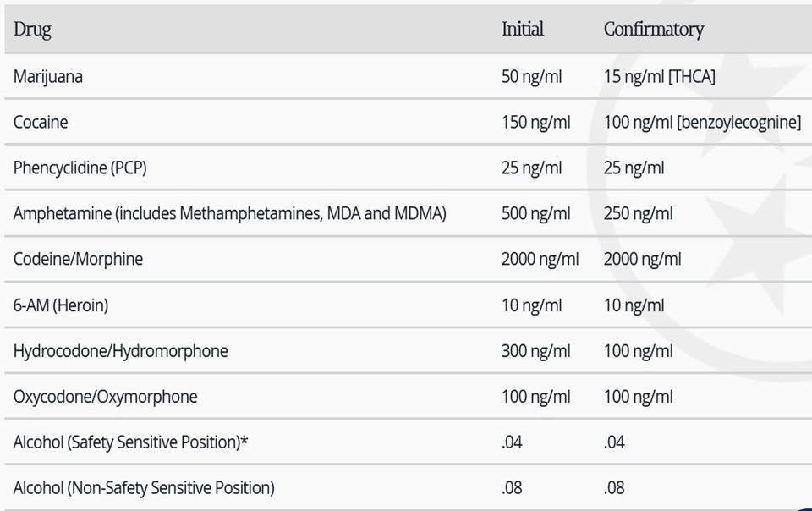Click the 500 ng/ml initial Amphetamine value
The image size is (812, 511).
pos(535,213)
